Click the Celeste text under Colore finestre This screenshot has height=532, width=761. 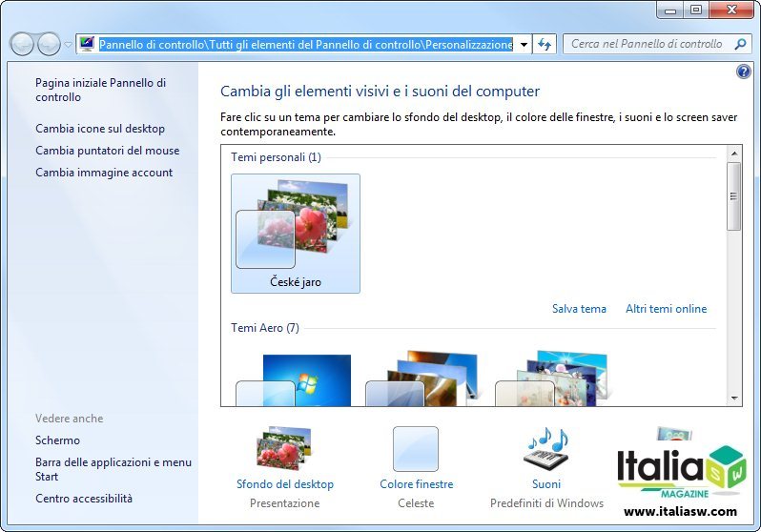point(416,503)
